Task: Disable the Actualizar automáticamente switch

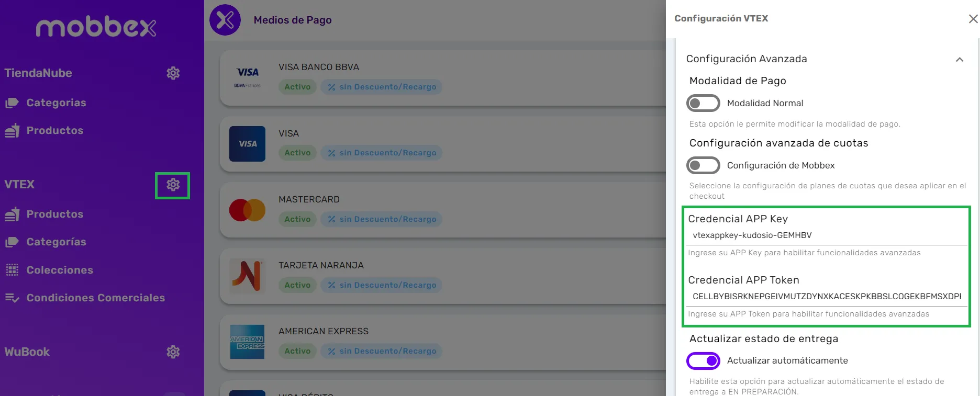Action: pyautogui.click(x=703, y=361)
